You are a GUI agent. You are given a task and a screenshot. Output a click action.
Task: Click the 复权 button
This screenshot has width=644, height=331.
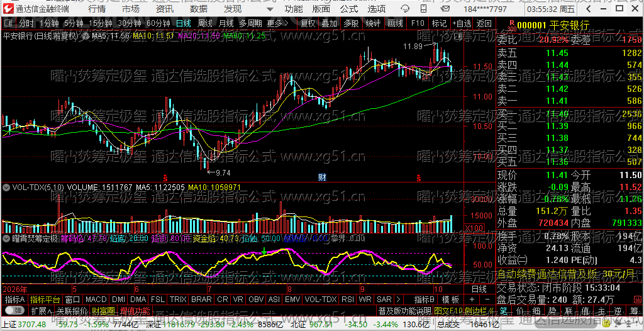click(x=308, y=23)
